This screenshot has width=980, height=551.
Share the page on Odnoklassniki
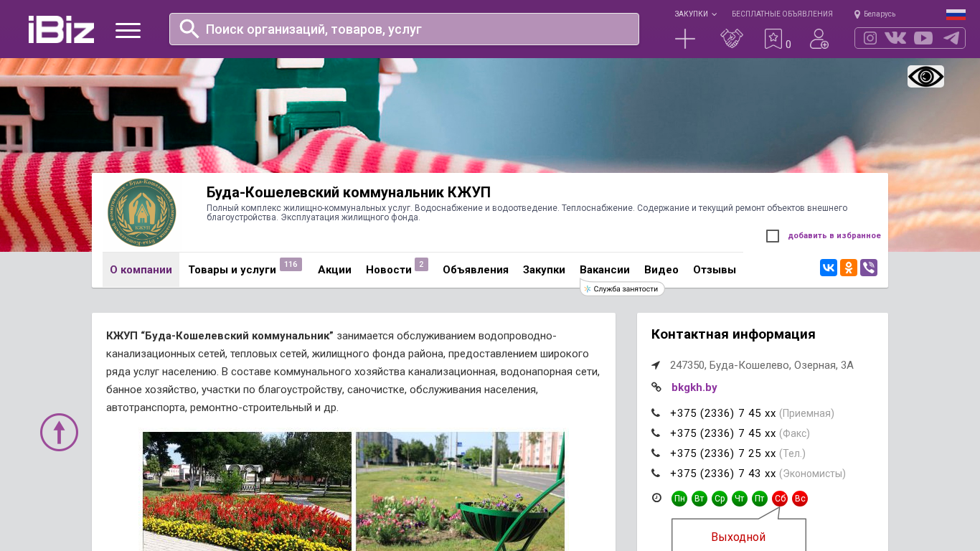click(849, 268)
